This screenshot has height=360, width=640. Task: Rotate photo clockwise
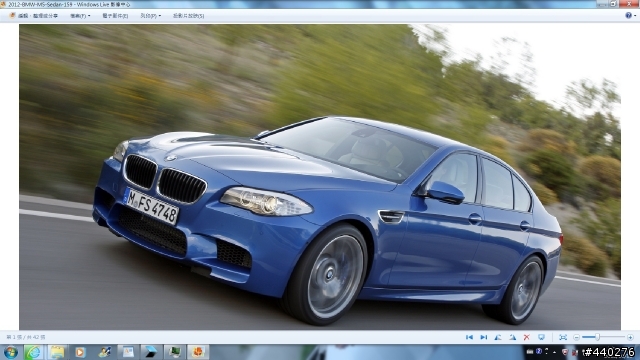pos(513,337)
